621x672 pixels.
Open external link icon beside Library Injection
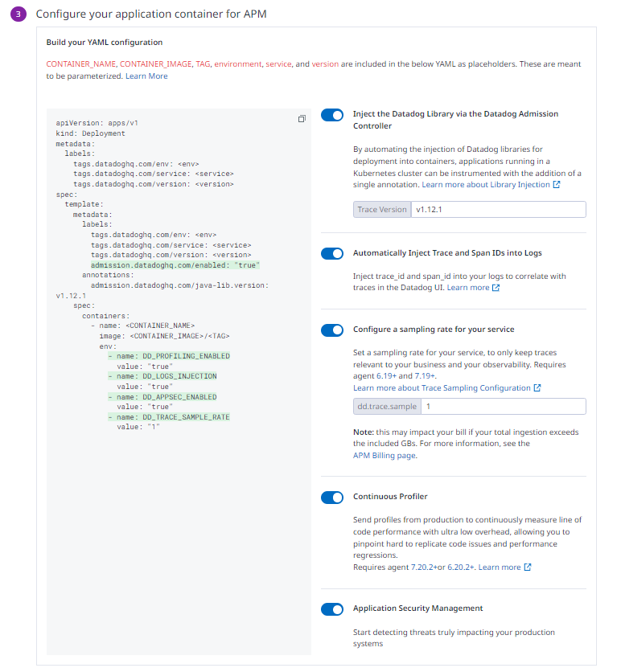(x=556, y=185)
